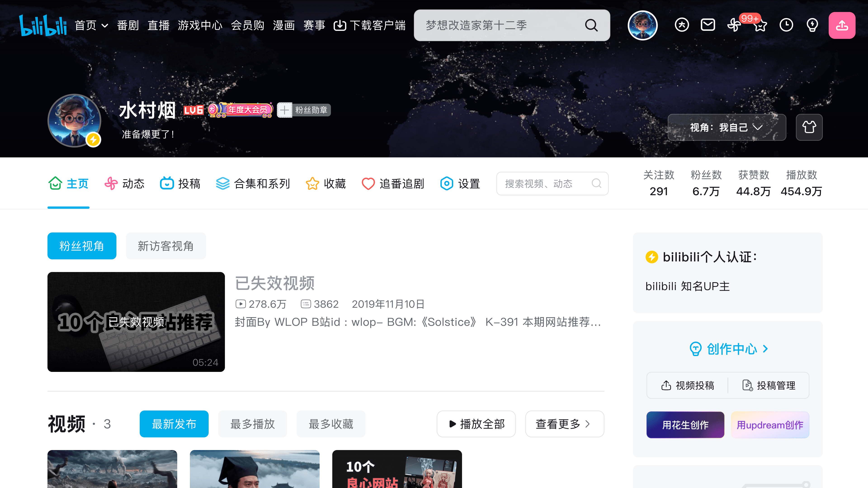
Task: Sort videos by 最多收藏
Action: tap(331, 424)
